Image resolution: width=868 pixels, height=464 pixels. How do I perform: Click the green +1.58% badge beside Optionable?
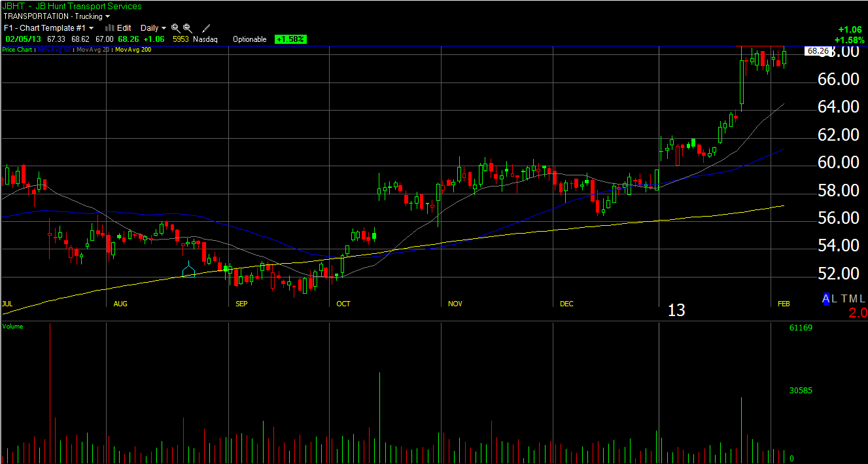tap(290, 39)
